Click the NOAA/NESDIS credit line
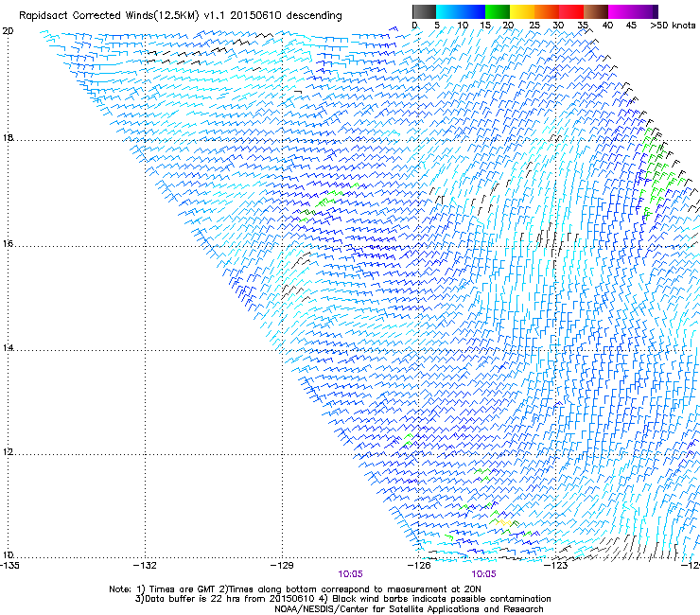 (x=409, y=609)
